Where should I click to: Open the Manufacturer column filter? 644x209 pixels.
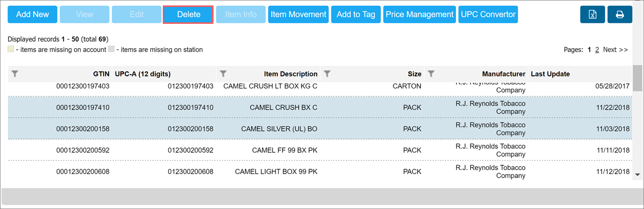(431, 74)
